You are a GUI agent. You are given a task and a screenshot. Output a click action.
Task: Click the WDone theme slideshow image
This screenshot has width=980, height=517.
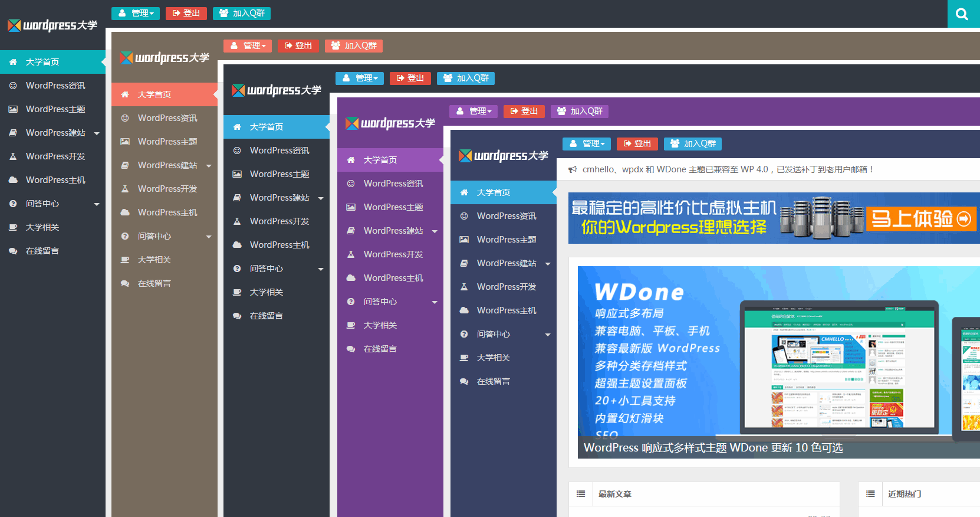coord(779,362)
